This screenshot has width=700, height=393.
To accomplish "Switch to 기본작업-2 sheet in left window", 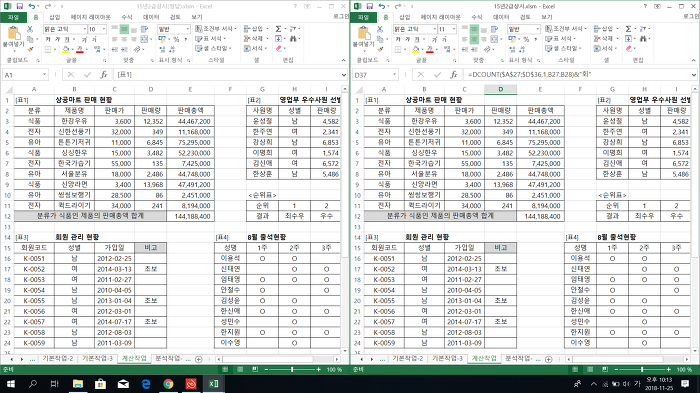I will tap(58, 359).
